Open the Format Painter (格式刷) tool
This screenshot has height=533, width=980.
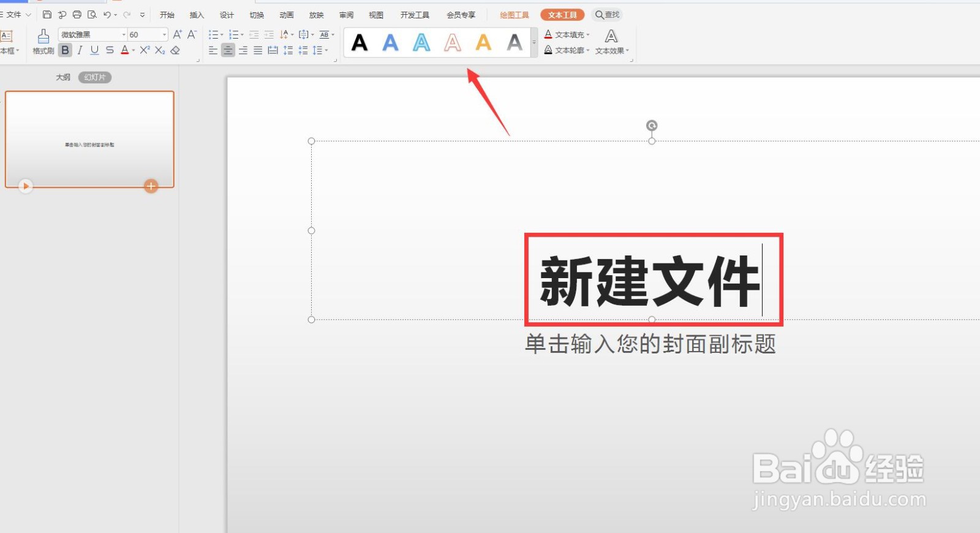(43, 42)
